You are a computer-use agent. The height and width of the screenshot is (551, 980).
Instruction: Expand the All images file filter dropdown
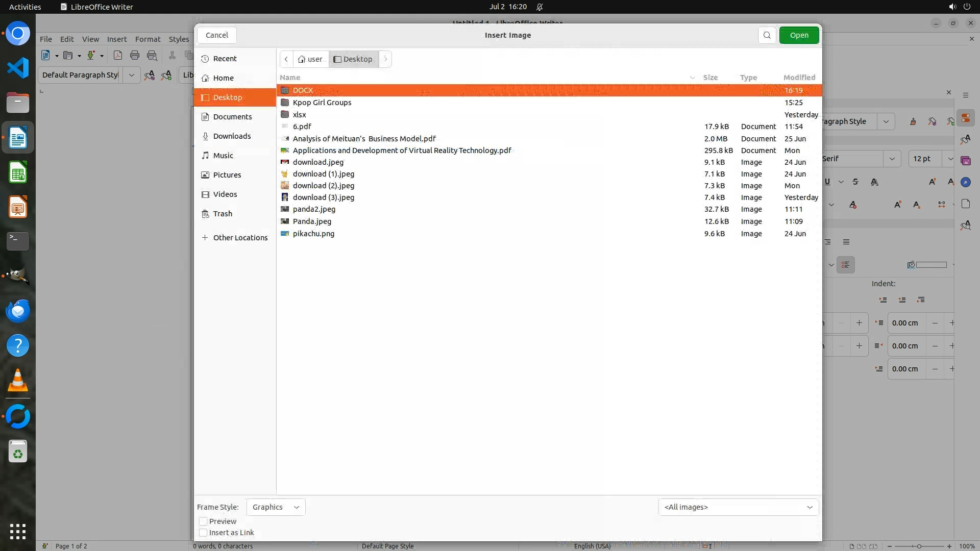[x=738, y=507]
